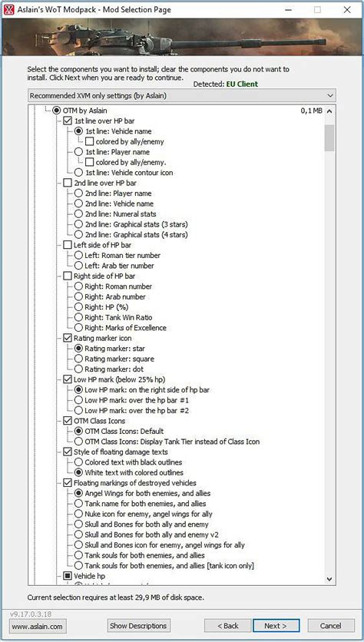Viewport: 364px width, 642px height.
Task: Click the Aslain modpack title bar icon
Action: tap(8, 9)
